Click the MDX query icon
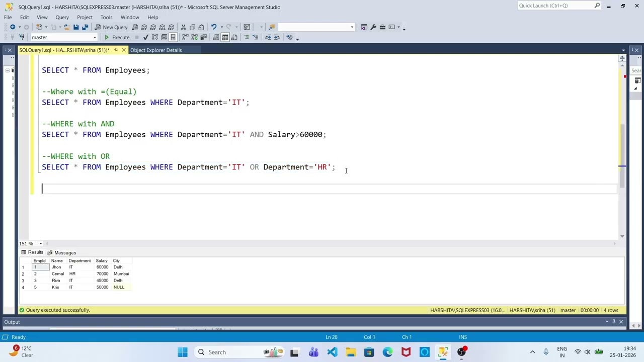Image resolution: width=644 pixels, height=362 pixels. (144, 27)
